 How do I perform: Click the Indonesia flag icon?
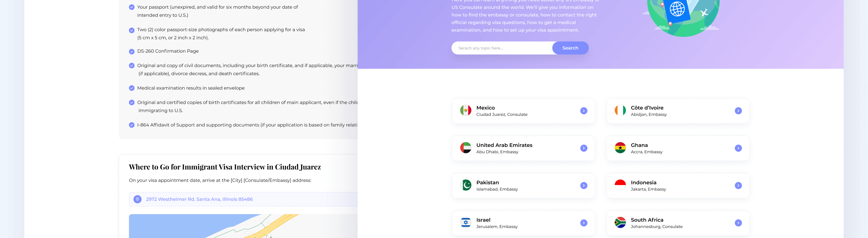pyautogui.click(x=620, y=185)
